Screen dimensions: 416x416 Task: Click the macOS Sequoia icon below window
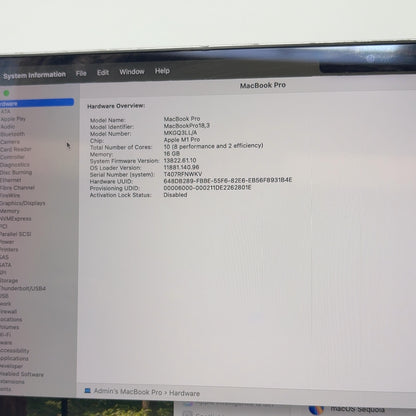[x=316, y=410]
